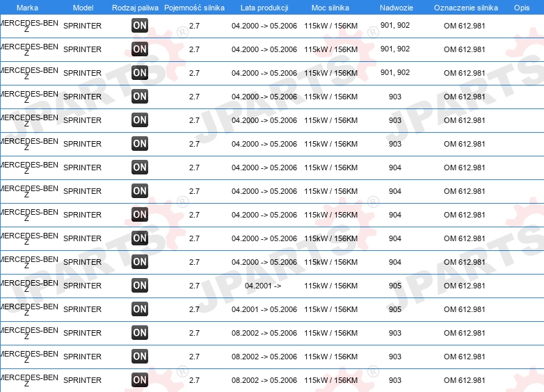Select the open-ended '04.2001 ->' production date cell
This screenshot has width=544, height=392.
pos(263,286)
